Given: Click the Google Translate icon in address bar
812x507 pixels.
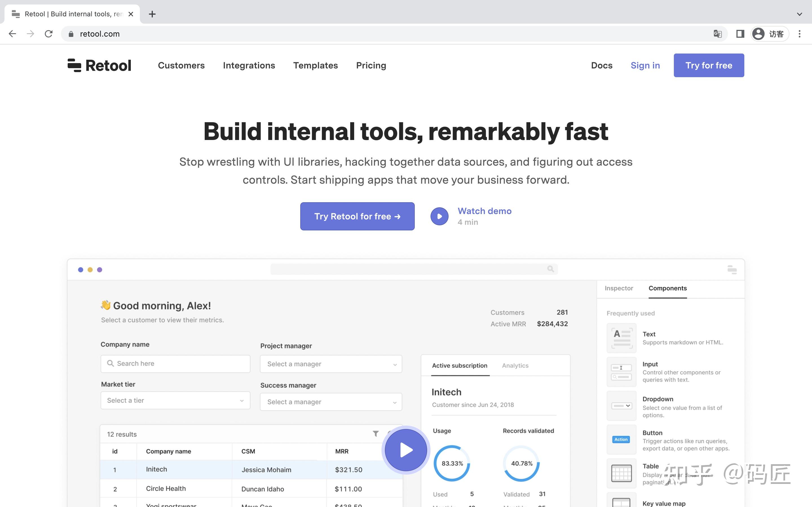Looking at the screenshot, I should [x=717, y=34].
